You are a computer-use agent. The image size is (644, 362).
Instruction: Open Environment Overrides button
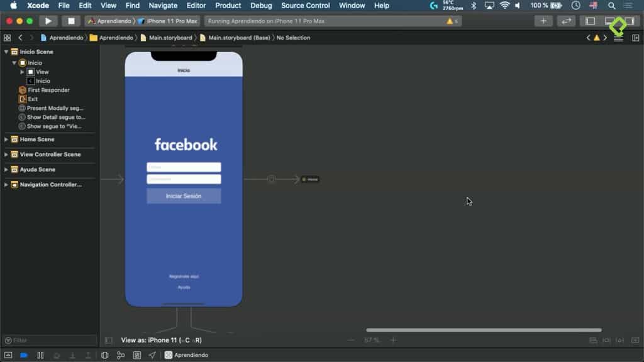[136, 355]
